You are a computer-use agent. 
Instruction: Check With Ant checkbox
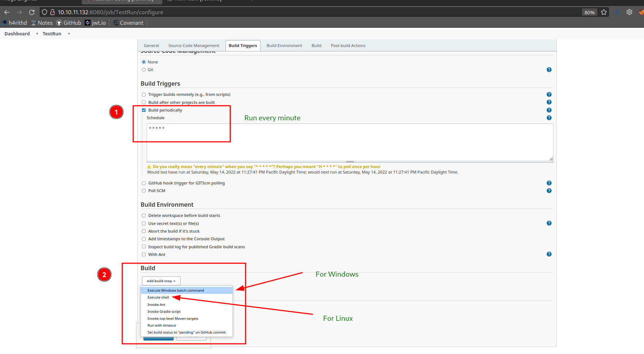click(144, 254)
